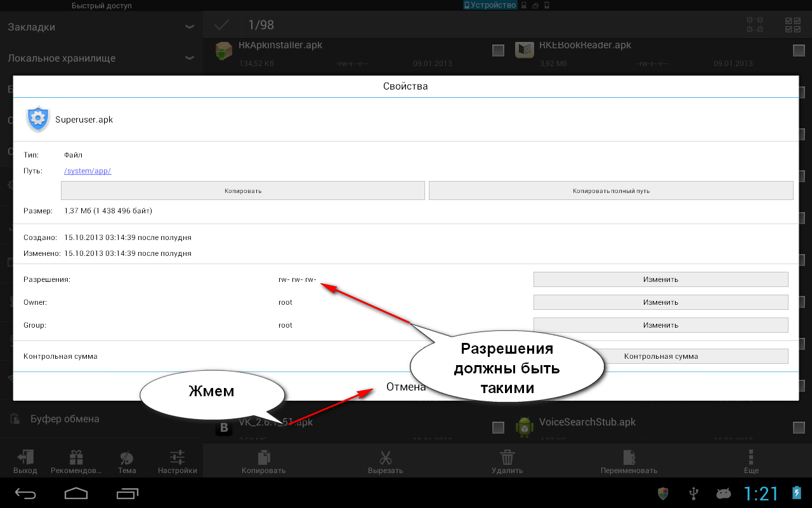Open Настройки settings sliders
This screenshot has height=508, width=812.
pyautogui.click(x=177, y=458)
